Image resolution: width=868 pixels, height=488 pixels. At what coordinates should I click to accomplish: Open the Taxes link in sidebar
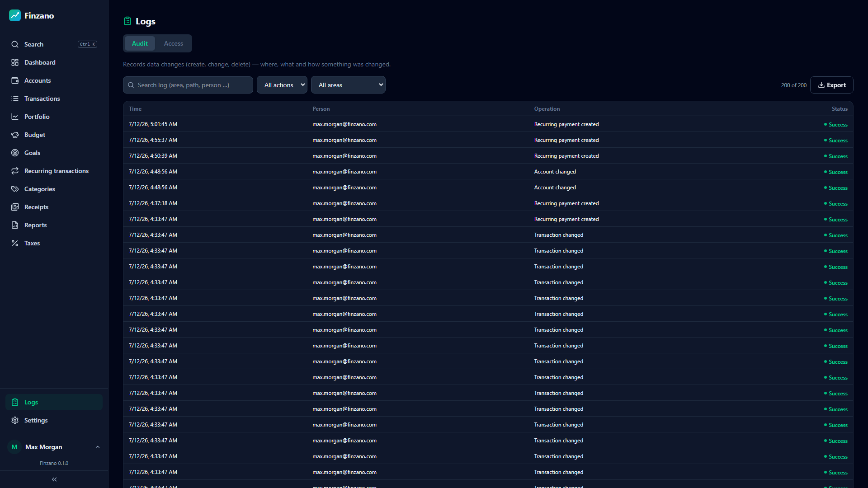[x=54, y=243]
